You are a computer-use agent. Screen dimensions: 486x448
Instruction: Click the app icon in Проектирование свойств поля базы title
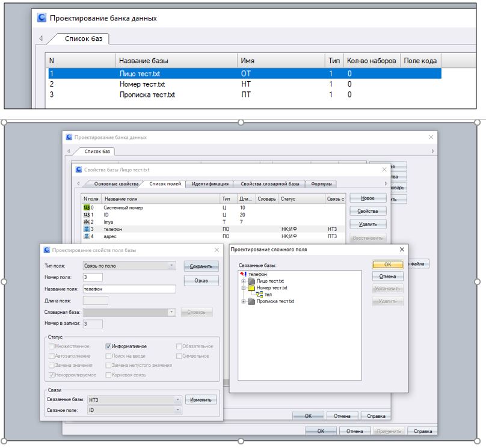pyautogui.click(x=47, y=250)
